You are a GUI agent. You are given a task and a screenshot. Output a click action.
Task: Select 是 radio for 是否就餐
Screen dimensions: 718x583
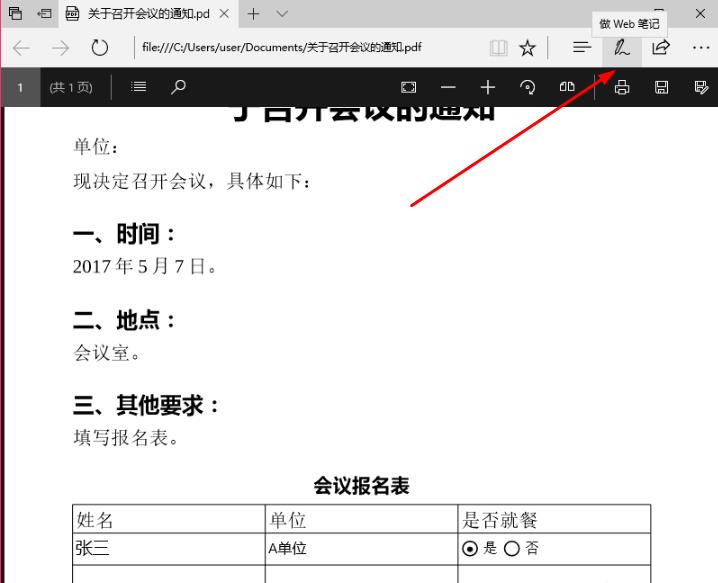(x=470, y=548)
